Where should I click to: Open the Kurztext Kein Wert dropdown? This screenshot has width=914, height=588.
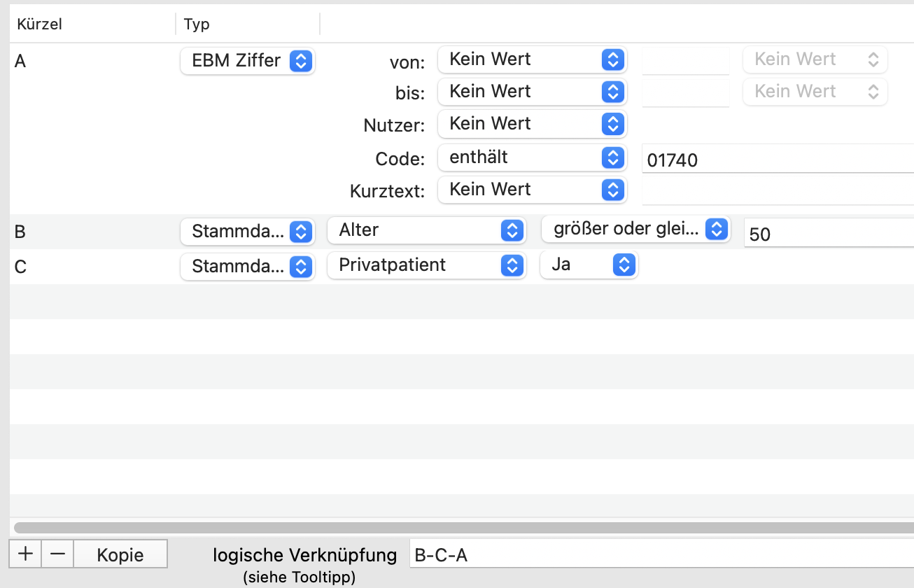pos(532,190)
